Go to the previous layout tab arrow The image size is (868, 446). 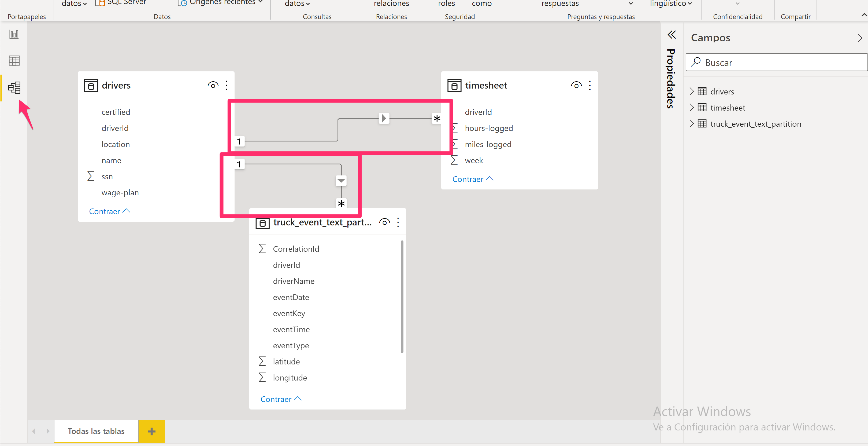tap(34, 431)
